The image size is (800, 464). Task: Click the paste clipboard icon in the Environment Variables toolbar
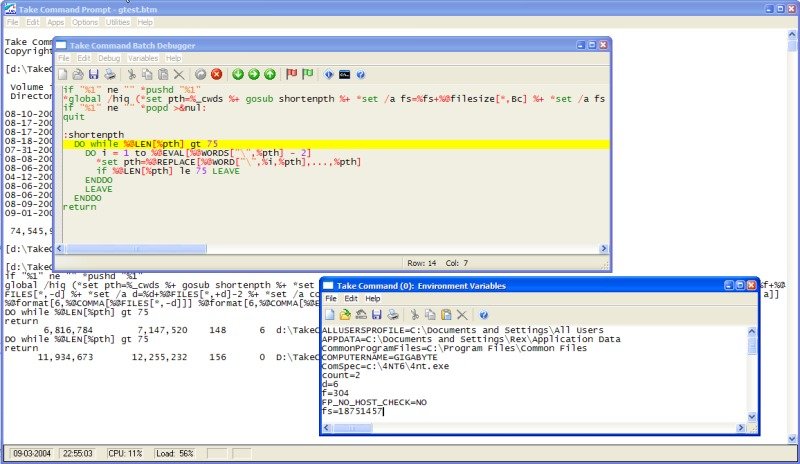click(x=446, y=315)
